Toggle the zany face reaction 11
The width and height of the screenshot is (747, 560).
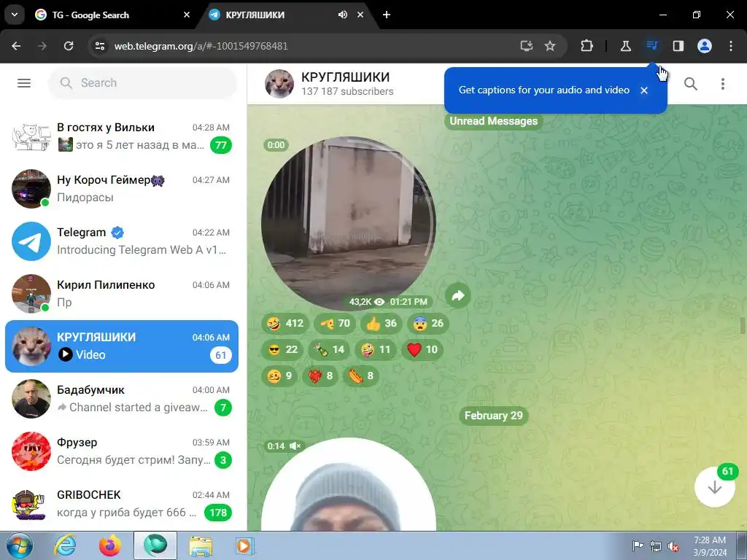tap(376, 349)
